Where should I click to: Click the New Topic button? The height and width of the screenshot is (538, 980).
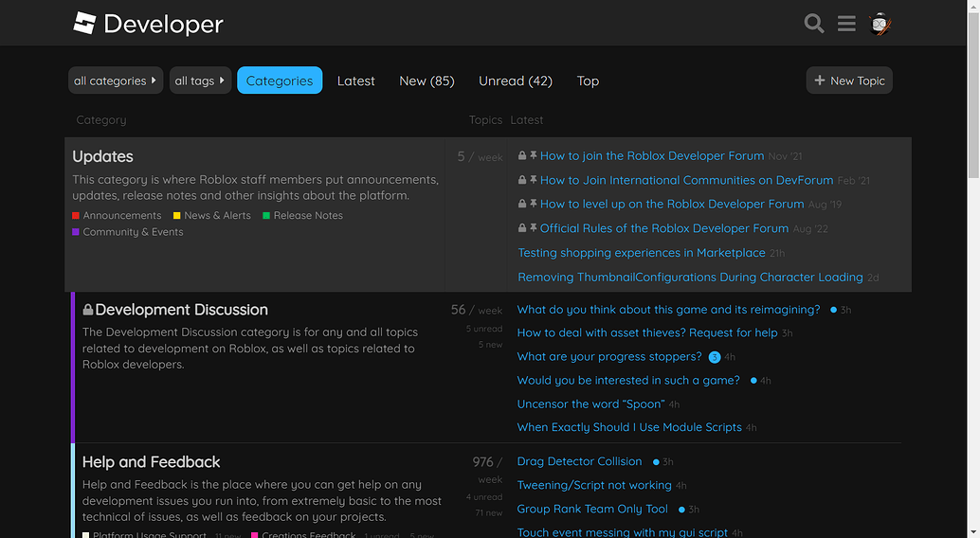pyautogui.click(x=849, y=81)
